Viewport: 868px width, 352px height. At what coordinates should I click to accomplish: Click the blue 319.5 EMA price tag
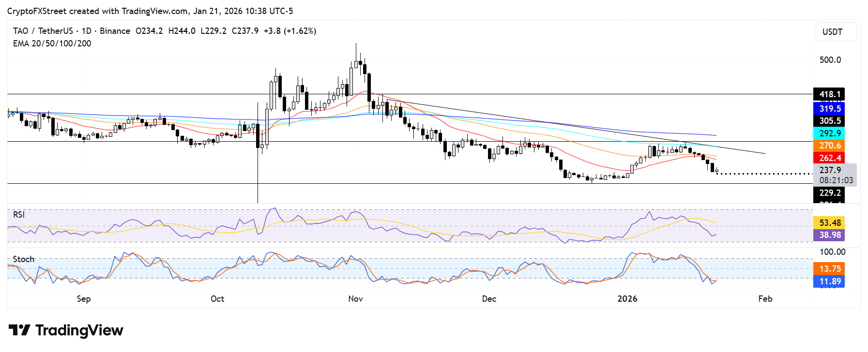pos(829,109)
